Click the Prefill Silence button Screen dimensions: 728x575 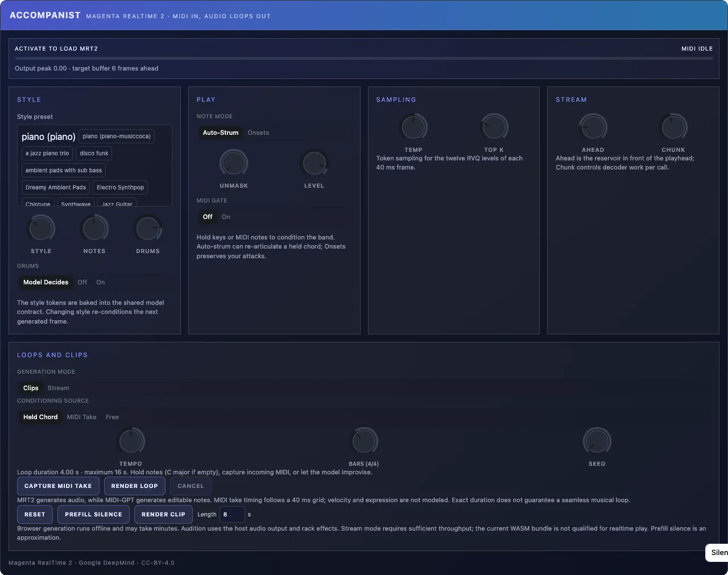coord(94,515)
